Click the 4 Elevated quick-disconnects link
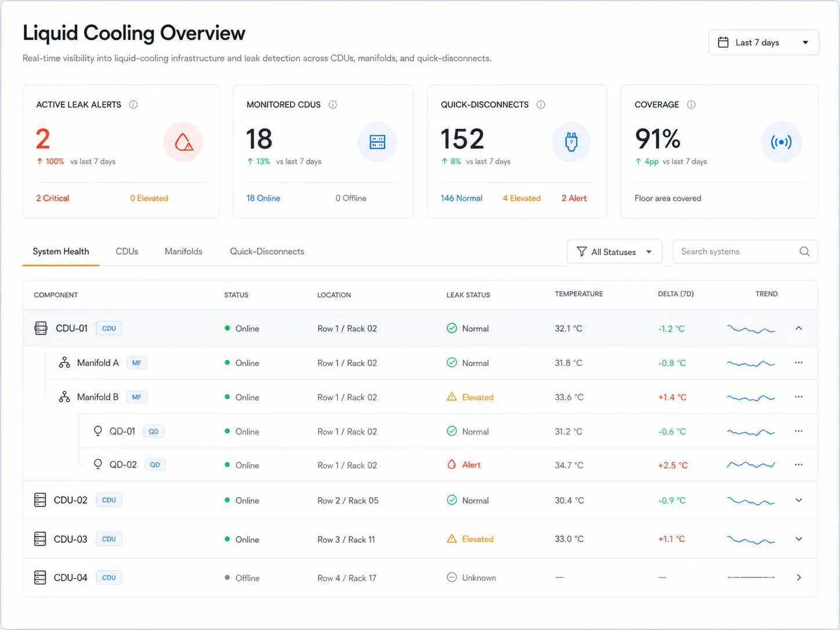This screenshot has height=630, width=840. tap(522, 198)
